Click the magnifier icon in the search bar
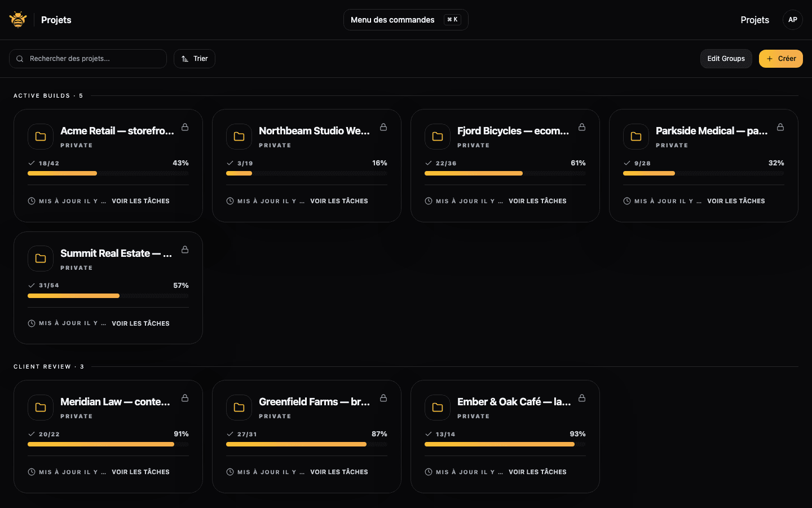This screenshot has width=812, height=508. pos(20,59)
